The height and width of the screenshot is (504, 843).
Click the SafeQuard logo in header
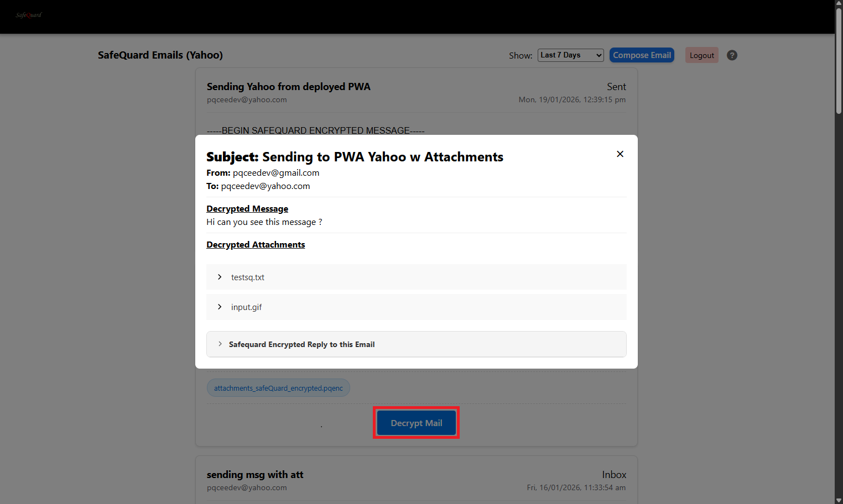coord(29,15)
